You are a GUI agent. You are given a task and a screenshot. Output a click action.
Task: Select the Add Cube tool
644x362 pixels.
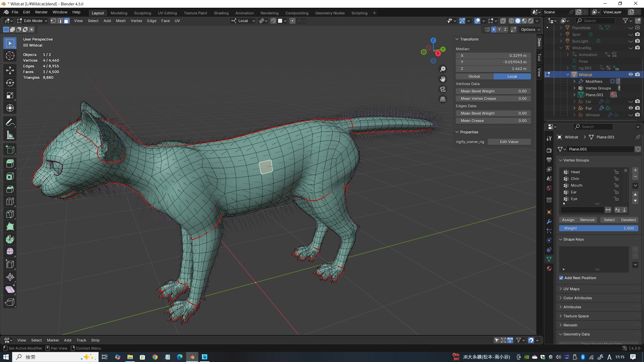coord(10,149)
